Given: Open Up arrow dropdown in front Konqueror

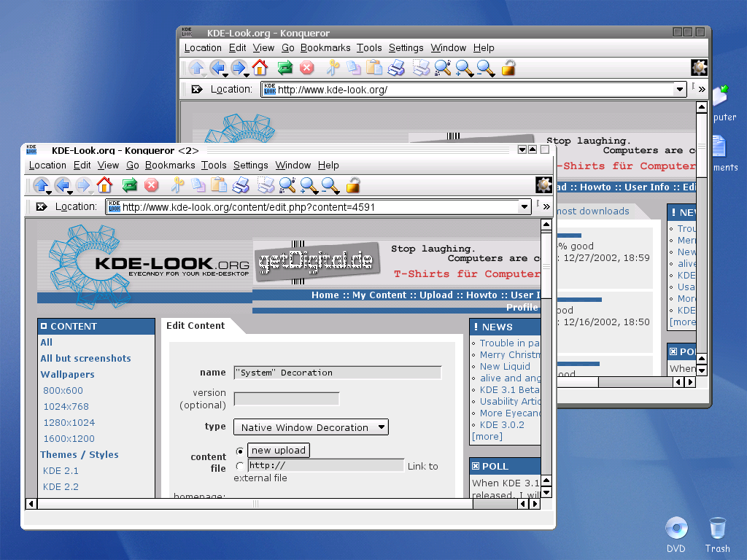Looking at the screenshot, I should [49, 192].
